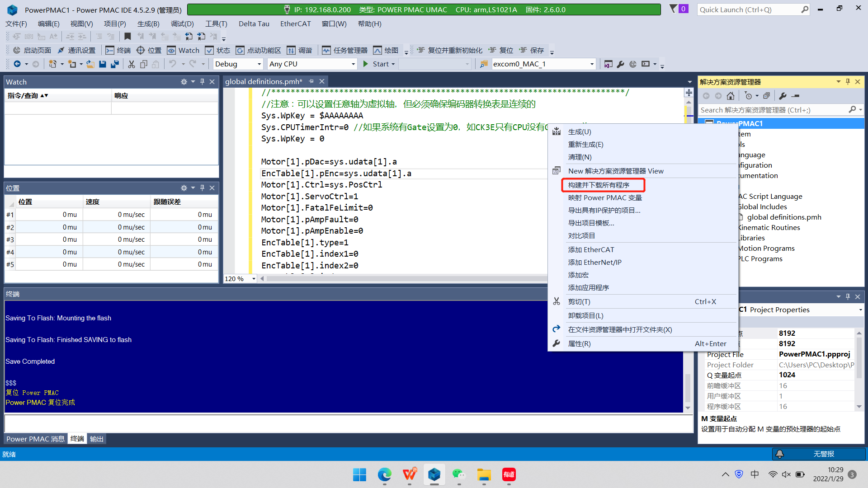This screenshot has width=868, height=488.
Task: Open the Watch window toolbar button
Action: [x=183, y=50]
